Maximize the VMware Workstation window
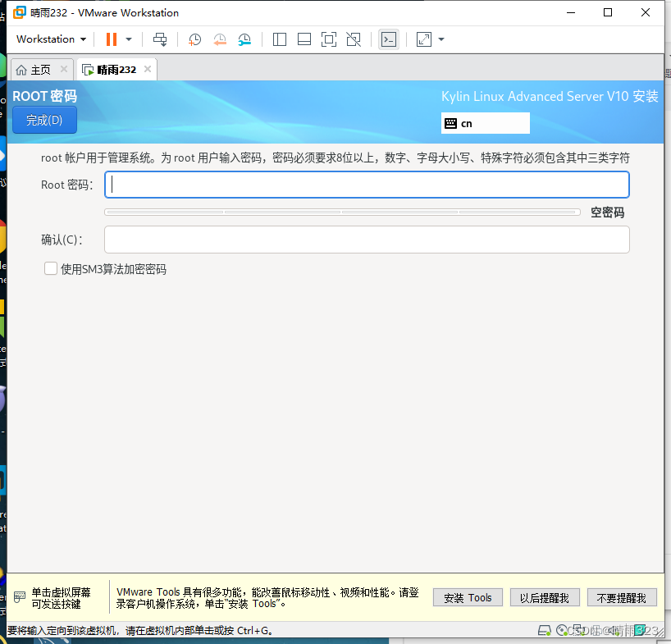 (608, 12)
